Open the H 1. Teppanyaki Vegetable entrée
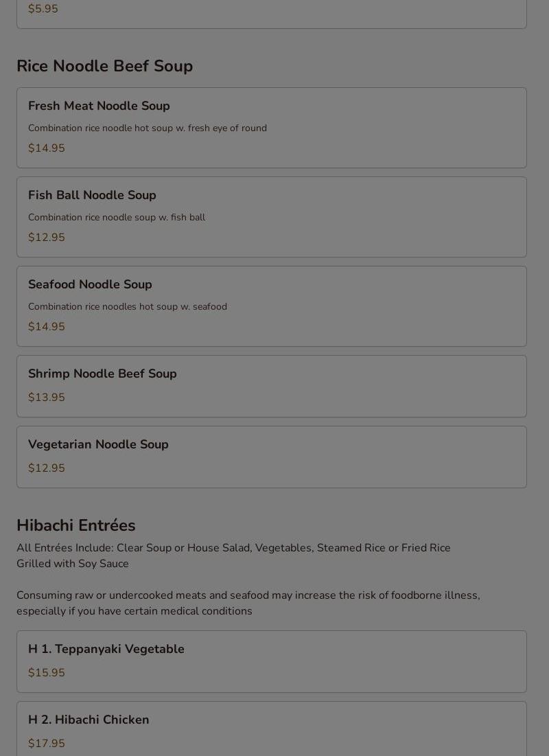 pyautogui.click(x=271, y=661)
